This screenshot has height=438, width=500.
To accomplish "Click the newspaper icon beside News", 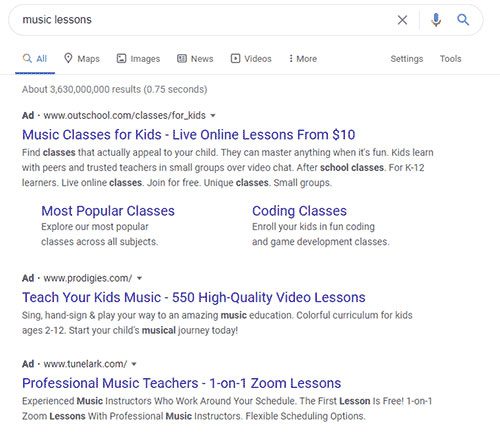I will click(182, 59).
